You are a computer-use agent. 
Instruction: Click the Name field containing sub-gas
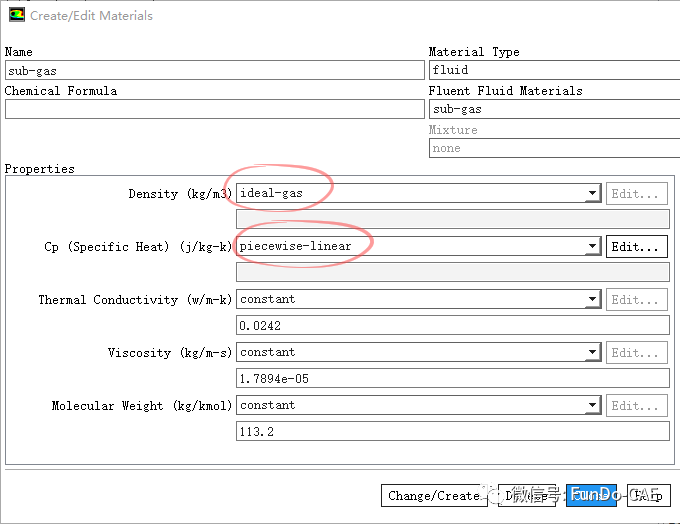point(214,71)
